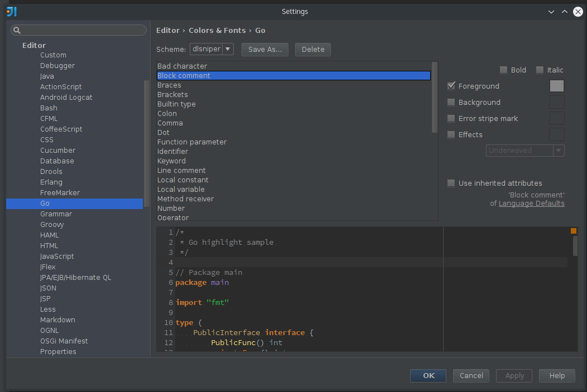Viewport: 587px width, 392px height.
Task: Enable the Bold checkbox
Action: (x=502, y=70)
